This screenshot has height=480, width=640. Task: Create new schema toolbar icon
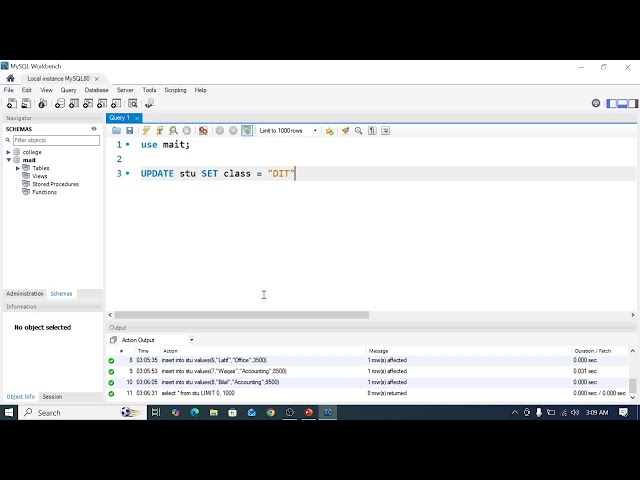tap(60, 104)
